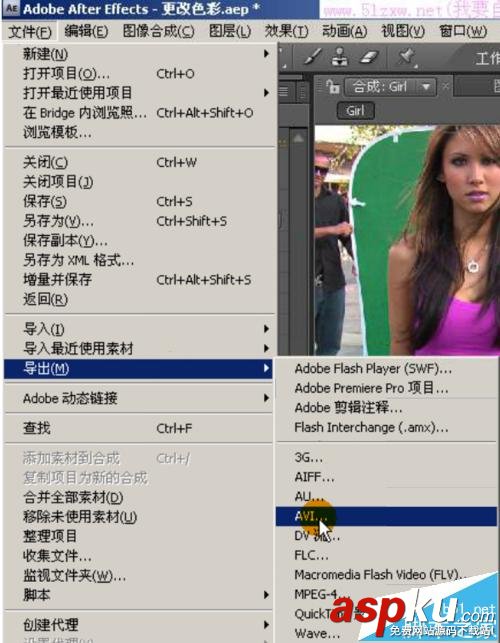This screenshot has height=643, width=500.
Task: Export as 3G... format
Action: 386,457
